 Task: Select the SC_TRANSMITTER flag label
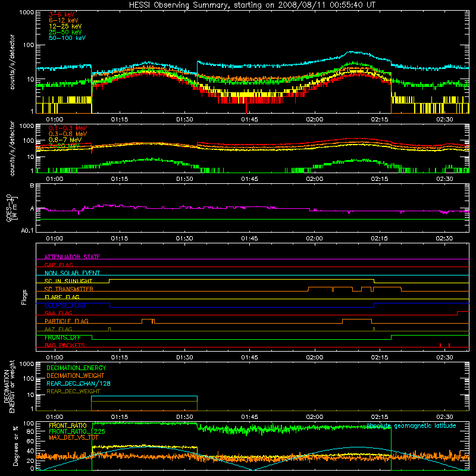click(x=69, y=289)
